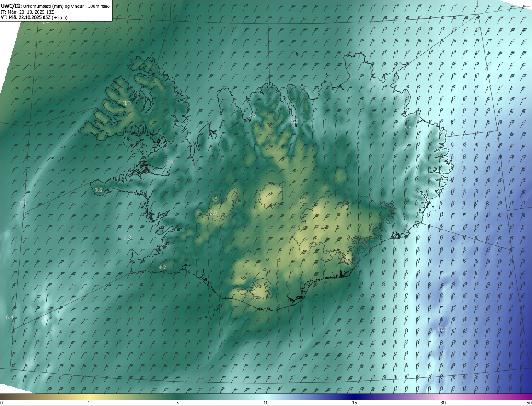Viewport: 532px width, 406px height.
Task: Click the title line beginning 'UWC/IG: Úrkomumætti'
Action: [x=55, y=6]
